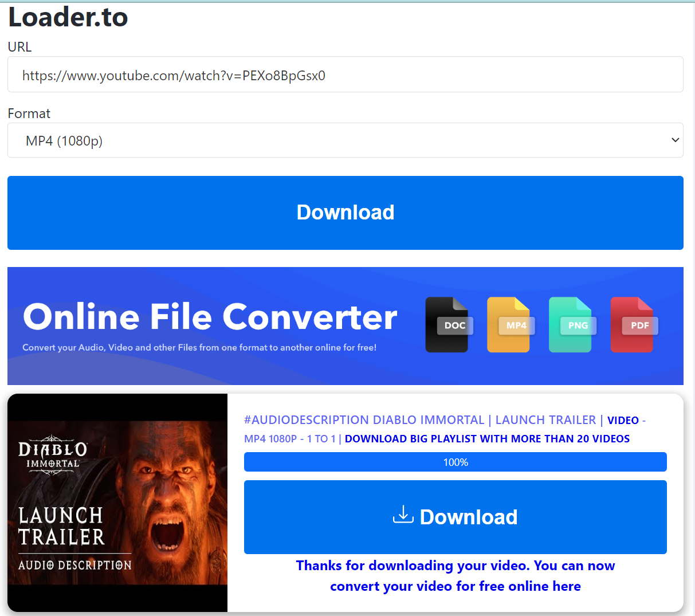
Task: Click the Format label
Action: 29,113
